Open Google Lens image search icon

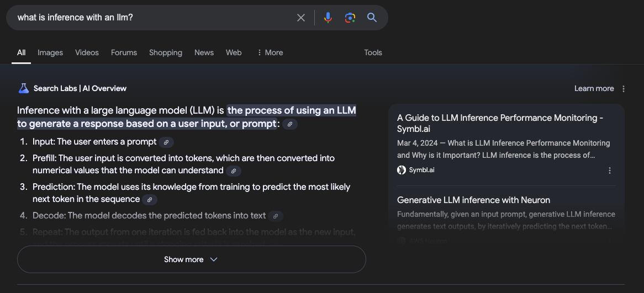coord(350,18)
